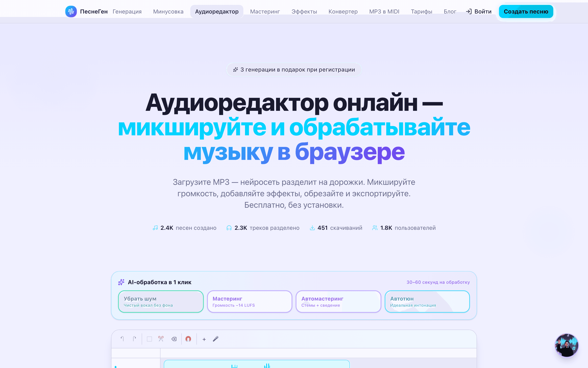Click the sparkle icon beside AI-обработка heading
The width and height of the screenshot is (588, 368).
click(x=121, y=282)
